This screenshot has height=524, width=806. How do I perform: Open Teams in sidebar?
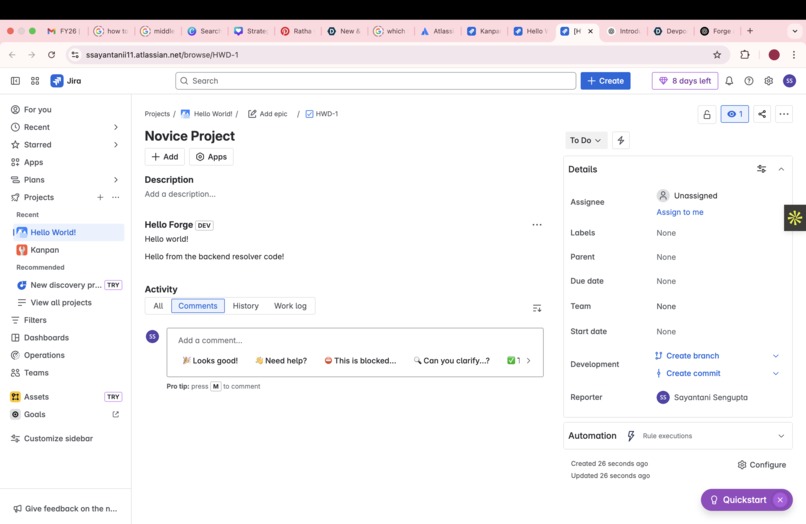[x=66, y=373]
